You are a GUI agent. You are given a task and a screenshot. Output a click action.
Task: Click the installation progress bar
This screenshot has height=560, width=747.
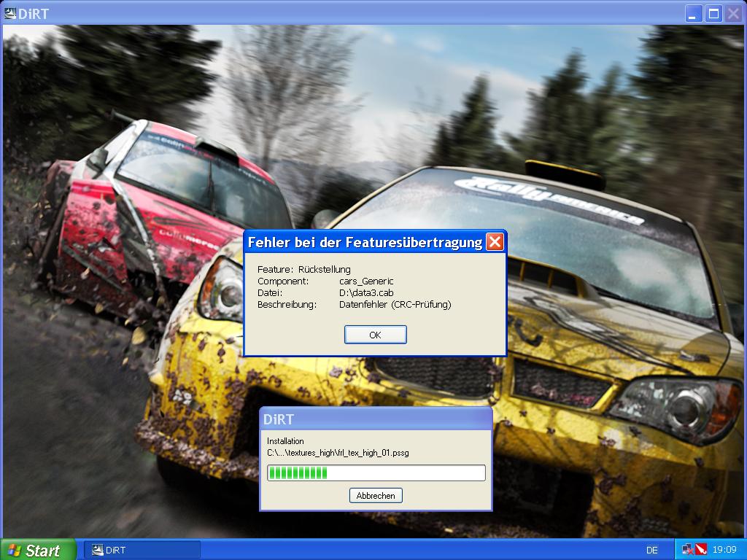point(376,472)
